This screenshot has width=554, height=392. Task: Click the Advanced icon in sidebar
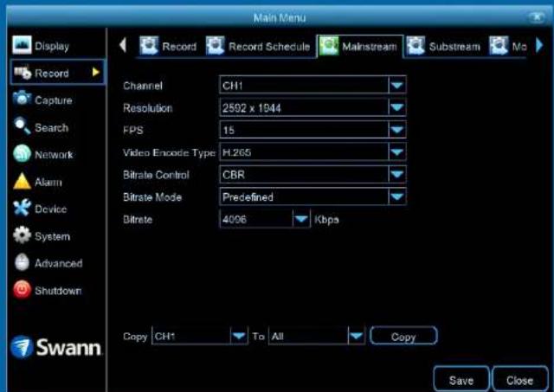tap(22, 262)
